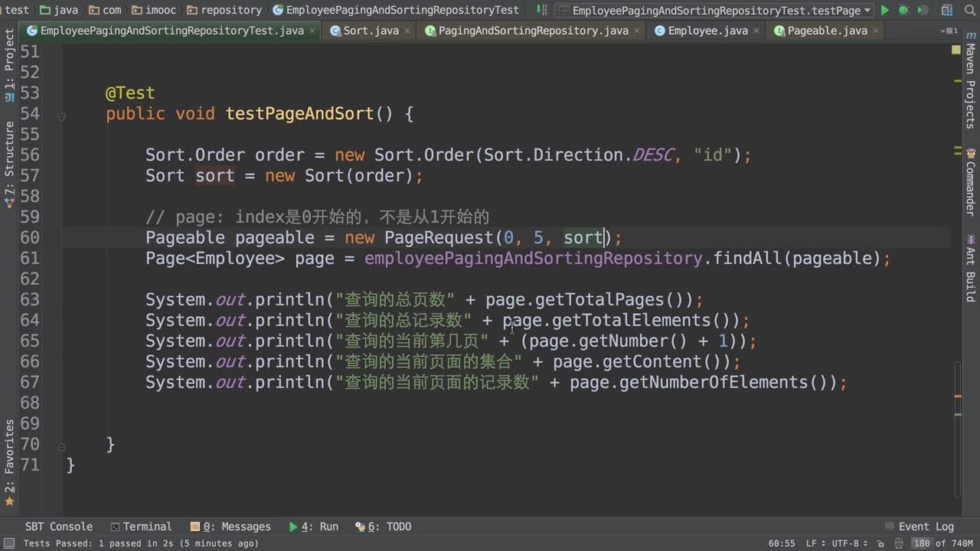Open the 1: Project tool window
The image size is (980, 551).
click(x=9, y=65)
